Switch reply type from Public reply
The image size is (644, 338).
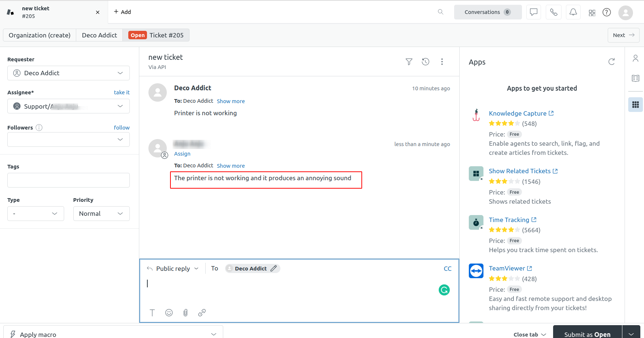[173, 269]
